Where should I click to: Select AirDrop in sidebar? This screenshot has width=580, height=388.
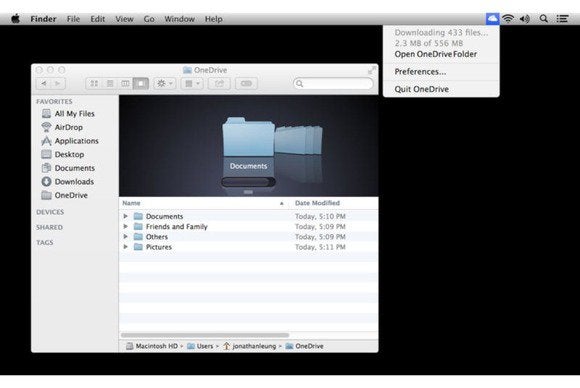(69, 127)
